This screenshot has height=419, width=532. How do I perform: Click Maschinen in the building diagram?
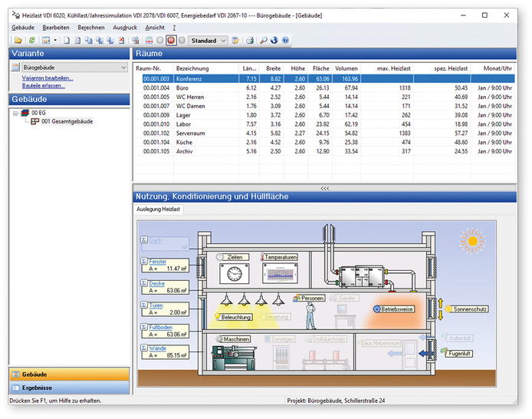tap(236, 338)
